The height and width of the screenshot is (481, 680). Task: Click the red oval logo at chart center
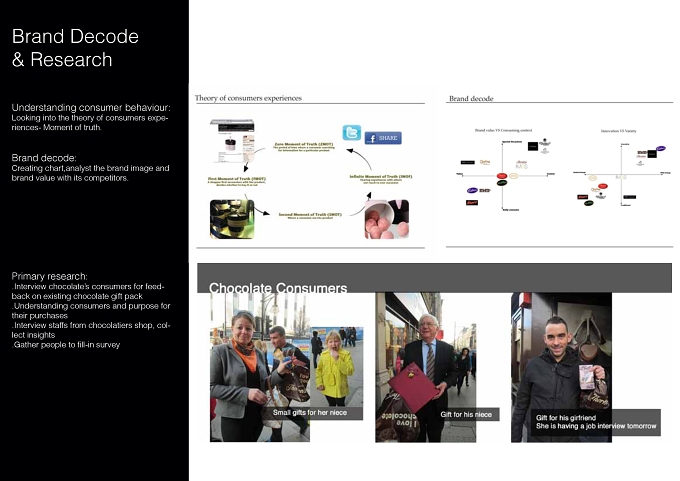coord(502,176)
